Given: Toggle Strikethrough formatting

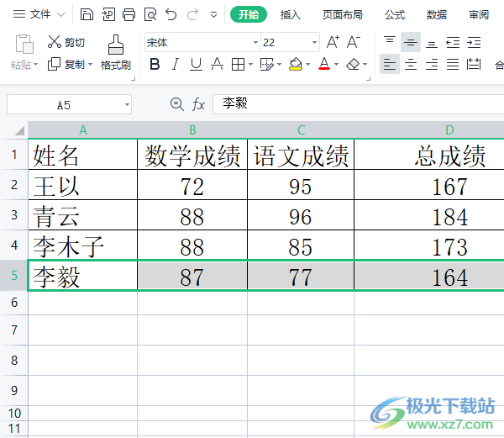Looking at the screenshot, I should (217, 65).
